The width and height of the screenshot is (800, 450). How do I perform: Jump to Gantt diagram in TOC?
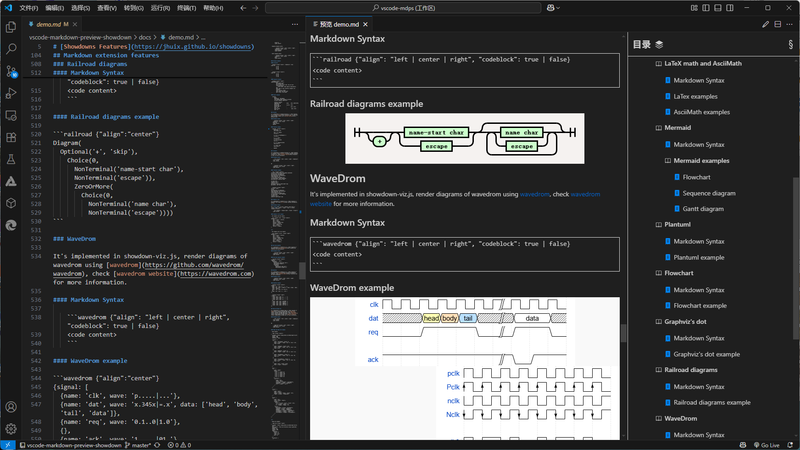coord(703,209)
